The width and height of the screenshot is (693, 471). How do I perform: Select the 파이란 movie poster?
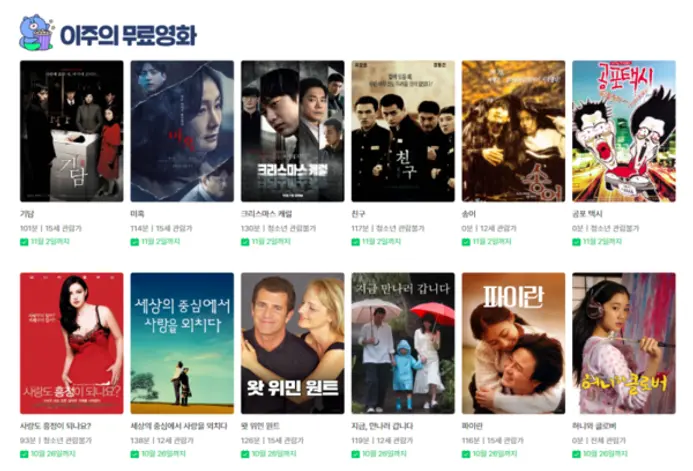[514, 343]
